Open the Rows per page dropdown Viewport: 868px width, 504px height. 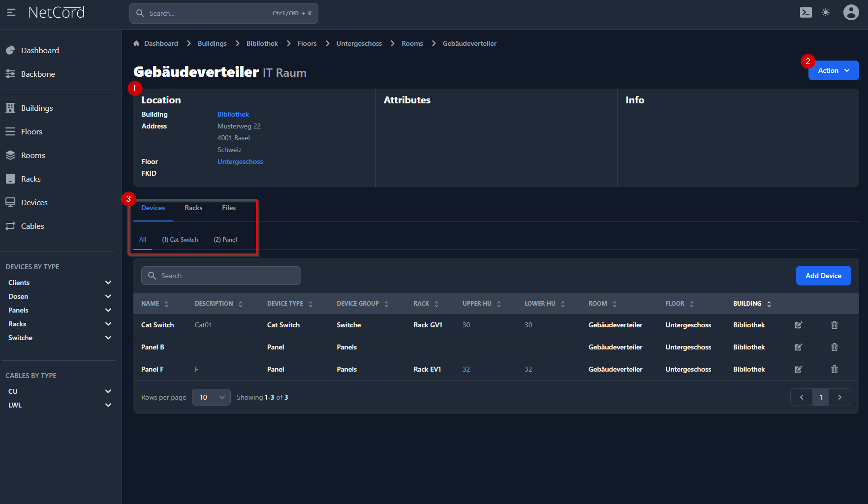(x=211, y=397)
